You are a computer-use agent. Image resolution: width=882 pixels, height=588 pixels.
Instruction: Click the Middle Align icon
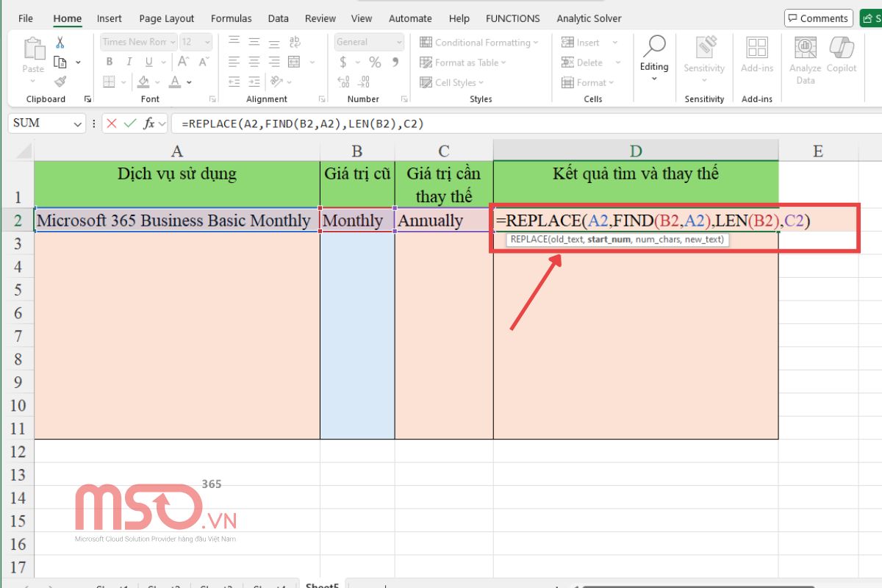[x=254, y=42]
